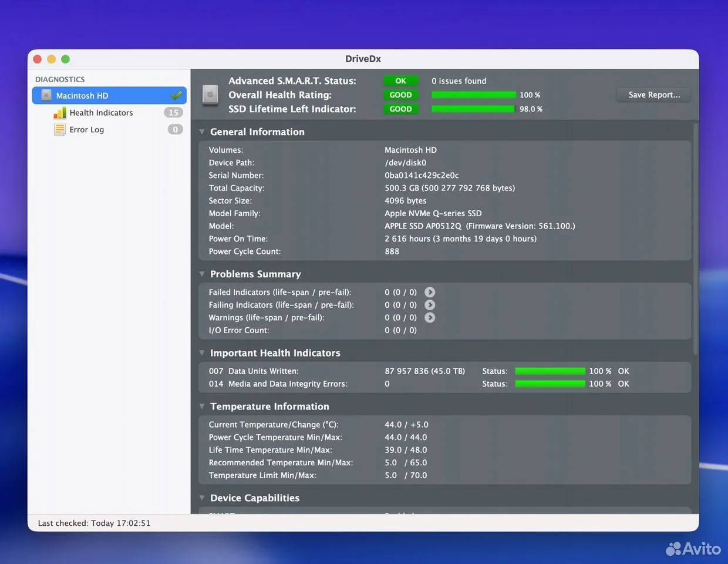Click the OK badge for S.M.A.R.T. Status

pos(400,81)
